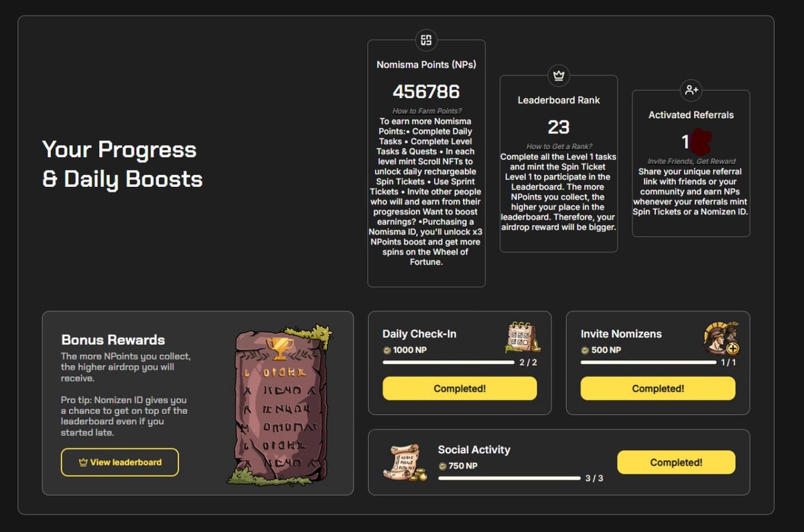Click the 'Your Progress & Daily Boosts' heading
The width and height of the screenshot is (804, 532).
coord(122,164)
